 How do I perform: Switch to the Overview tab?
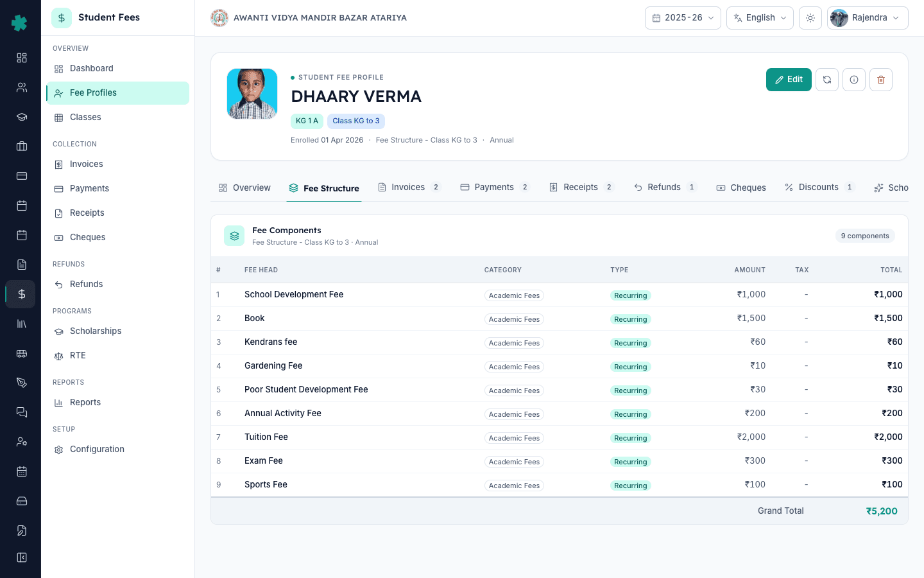[x=244, y=188]
